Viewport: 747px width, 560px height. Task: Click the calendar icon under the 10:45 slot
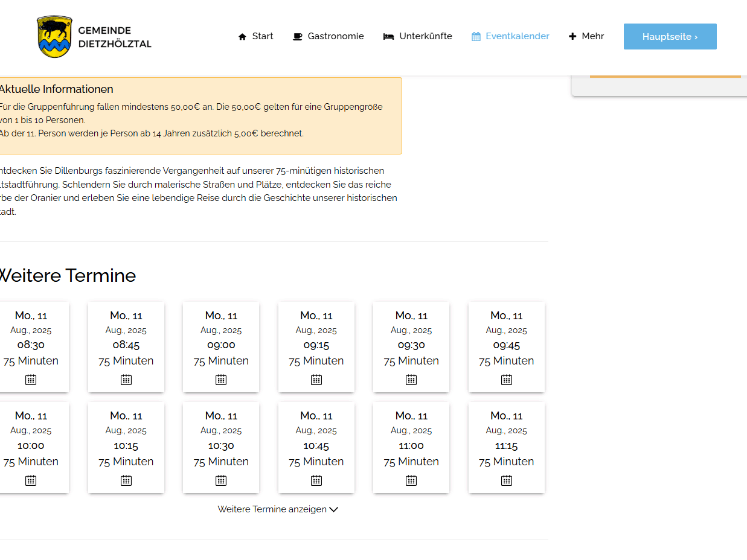316,480
